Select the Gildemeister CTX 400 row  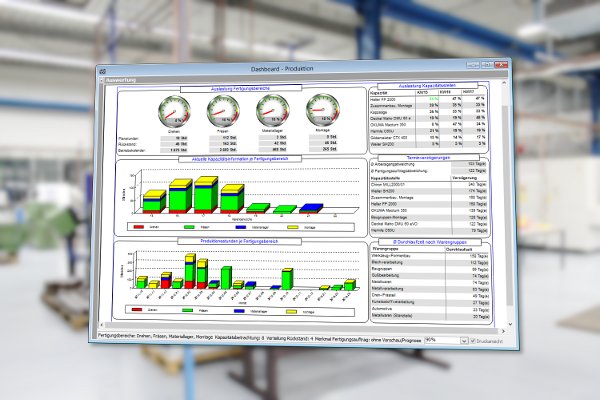tap(429, 137)
